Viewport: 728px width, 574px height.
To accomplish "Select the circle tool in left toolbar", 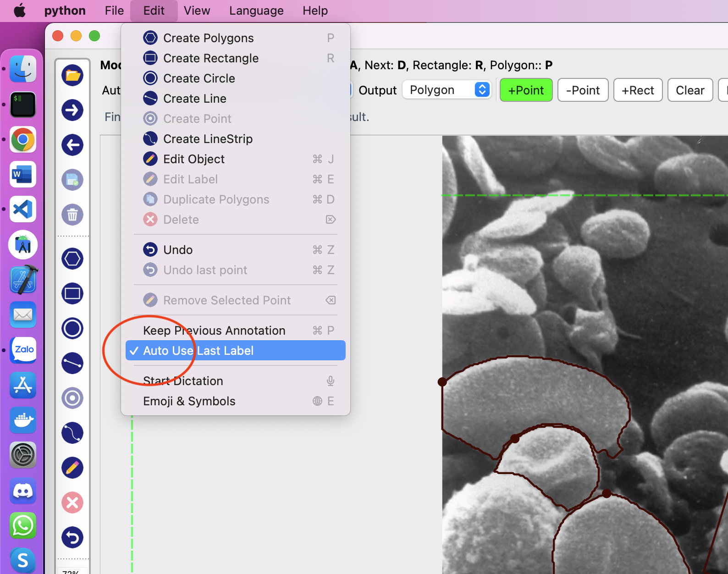I will pyautogui.click(x=72, y=328).
